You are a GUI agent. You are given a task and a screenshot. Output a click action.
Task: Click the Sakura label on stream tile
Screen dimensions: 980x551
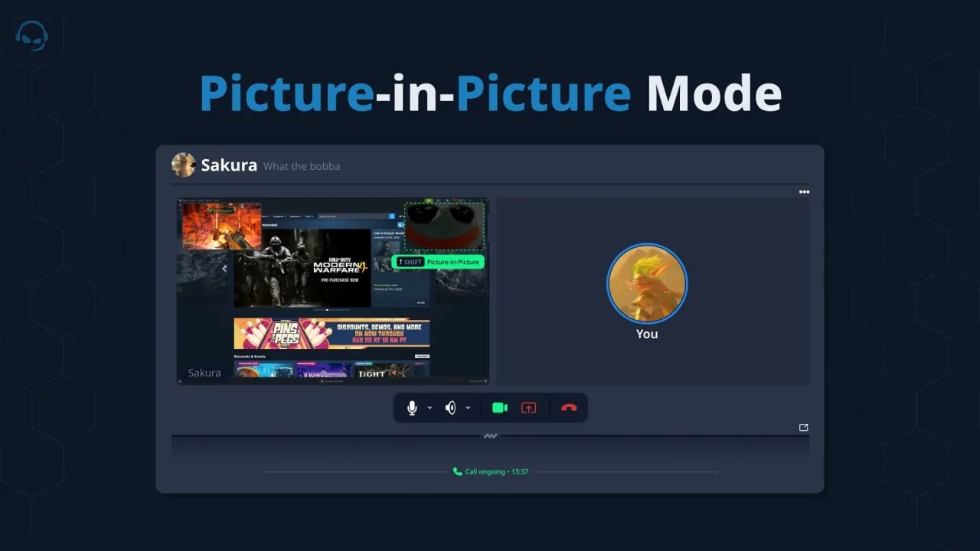pyautogui.click(x=204, y=373)
